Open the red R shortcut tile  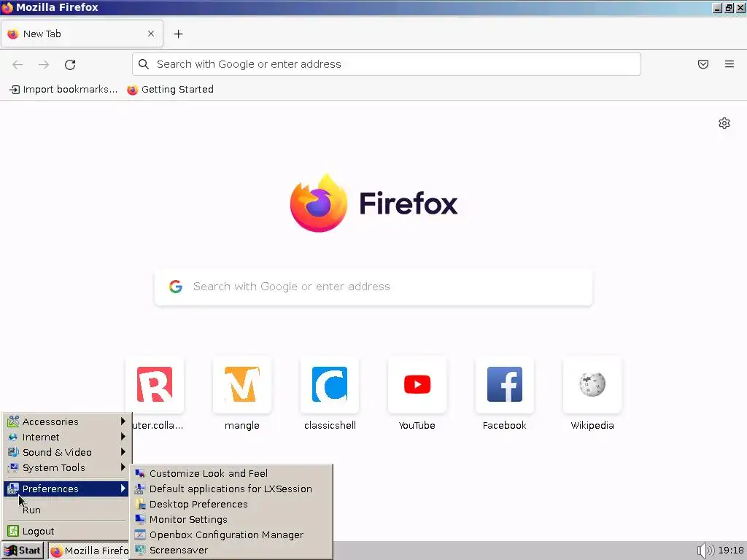click(x=155, y=385)
